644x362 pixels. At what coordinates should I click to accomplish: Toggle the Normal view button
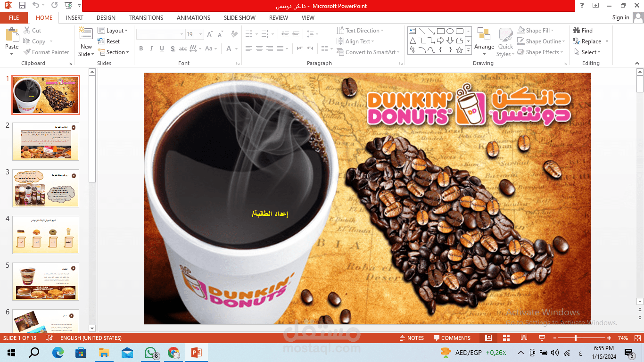point(488,338)
